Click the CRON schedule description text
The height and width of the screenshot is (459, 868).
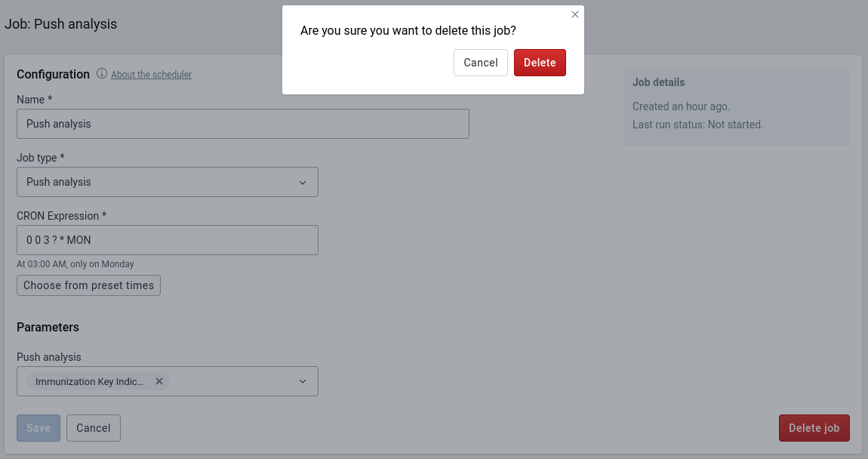click(x=75, y=263)
